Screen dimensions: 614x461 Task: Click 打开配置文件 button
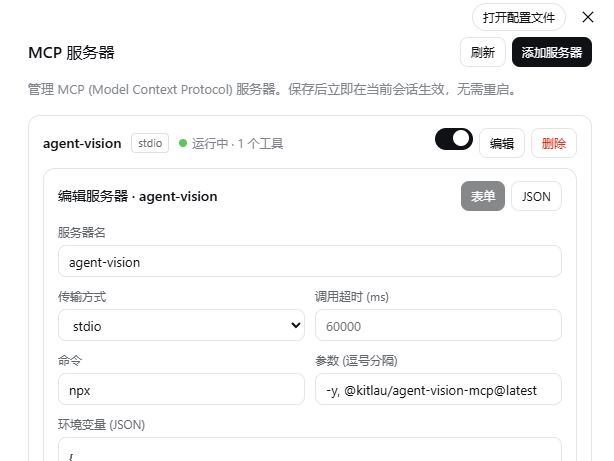point(519,17)
